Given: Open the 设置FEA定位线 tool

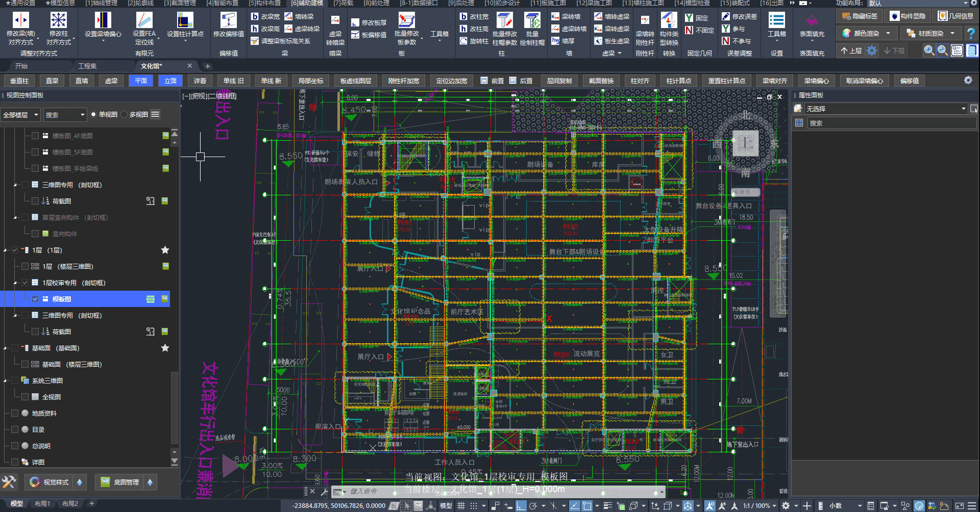Looking at the screenshot, I should [144, 20].
